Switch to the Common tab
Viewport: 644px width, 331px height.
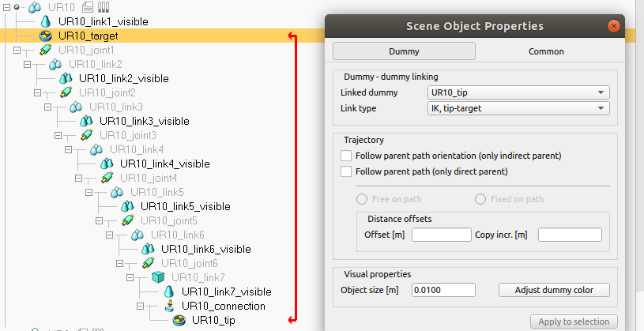tap(546, 51)
